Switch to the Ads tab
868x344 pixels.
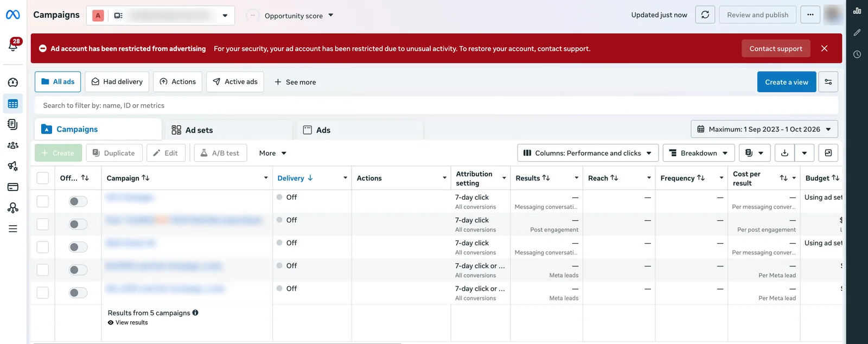[x=360, y=130]
